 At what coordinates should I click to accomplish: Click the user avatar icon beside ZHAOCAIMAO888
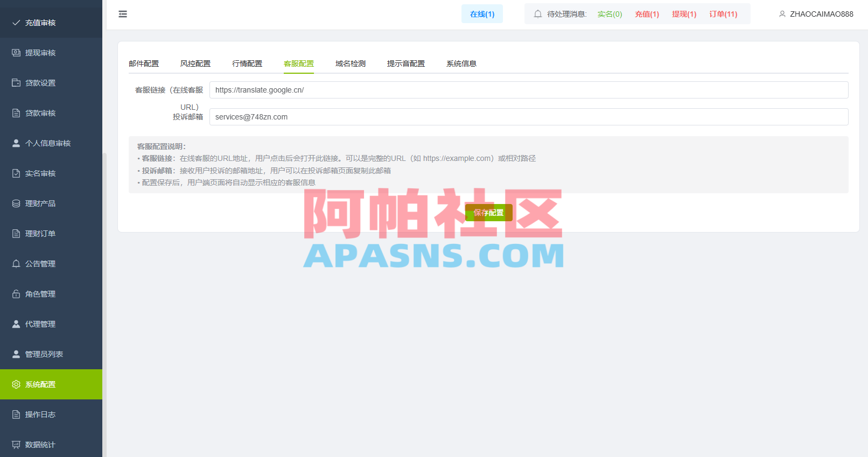point(782,14)
